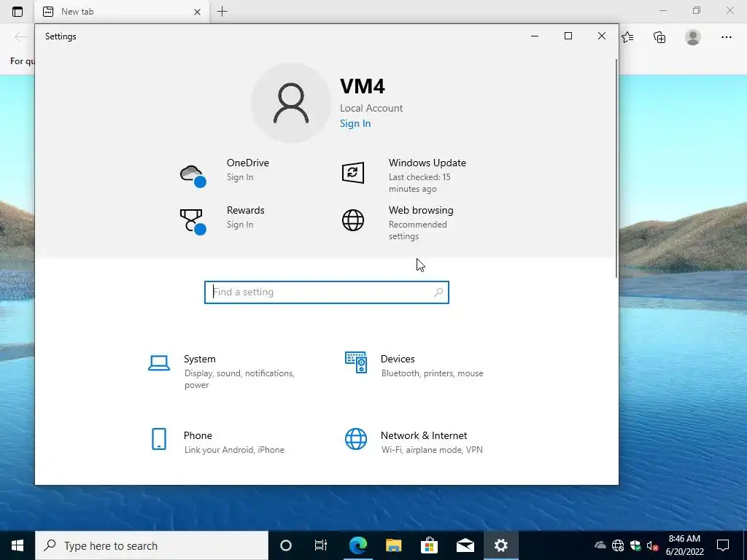Open Windows Update heading

[x=427, y=163]
